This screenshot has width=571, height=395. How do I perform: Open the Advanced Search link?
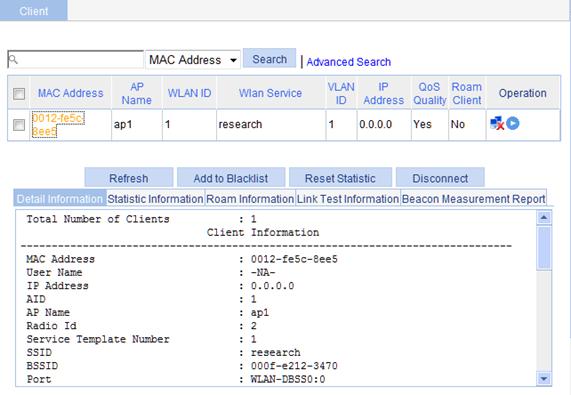[348, 62]
